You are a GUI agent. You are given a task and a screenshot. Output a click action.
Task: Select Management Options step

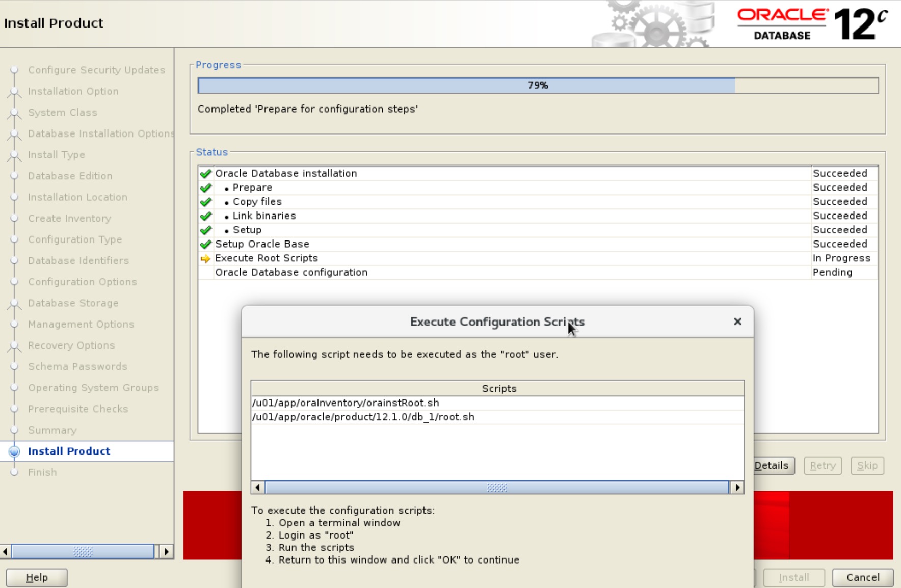pyautogui.click(x=81, y=324)
